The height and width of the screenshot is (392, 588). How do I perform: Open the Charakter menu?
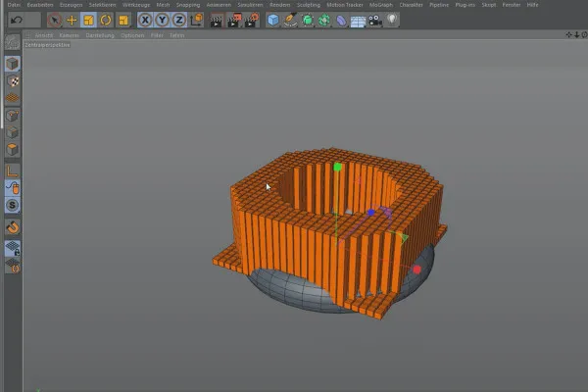click(x=411, y=5)
